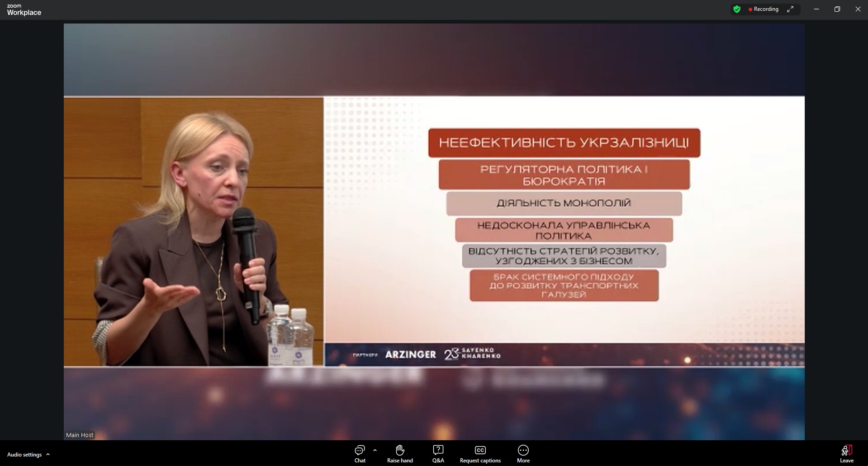Click the speaker holding the microphone
The height and width of the screenshot is (466, 868).
pos(194,235)
